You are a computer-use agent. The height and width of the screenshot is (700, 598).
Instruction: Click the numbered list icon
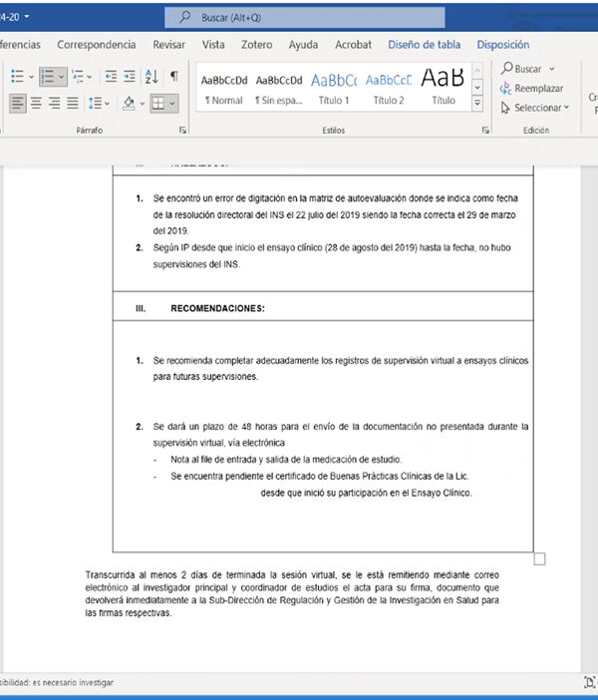pos(47,77)
